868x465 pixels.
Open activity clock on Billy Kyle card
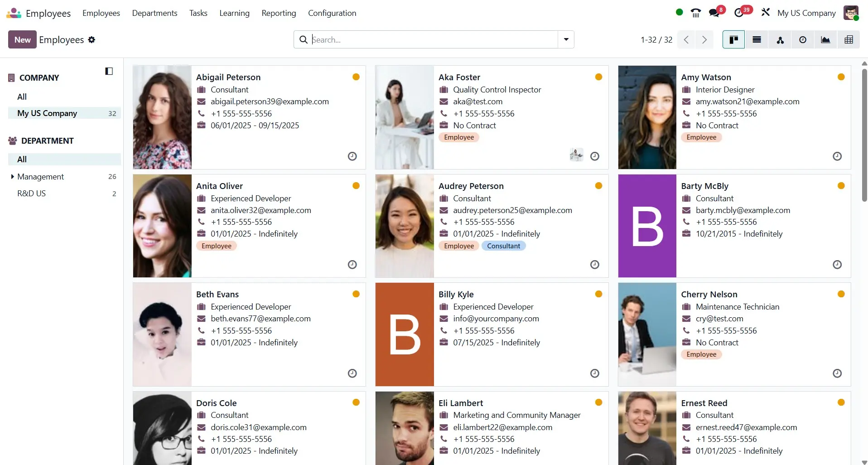[x=595, y=373]
